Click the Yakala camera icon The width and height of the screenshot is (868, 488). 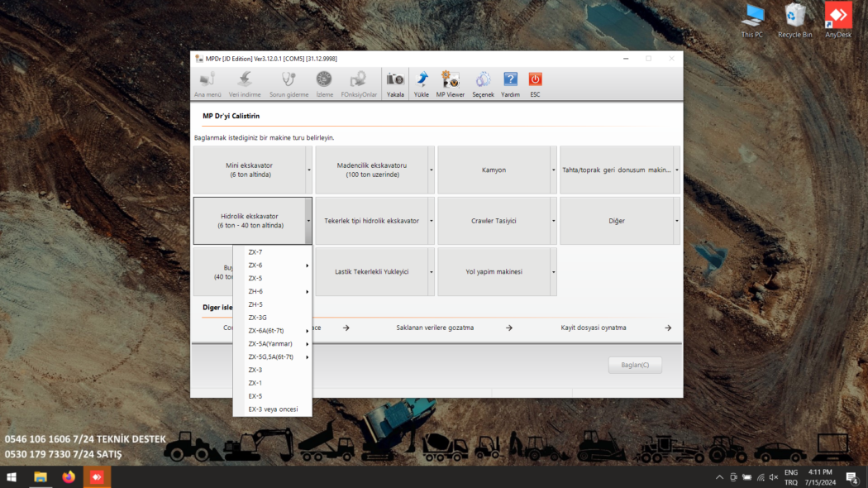pos(395,79)
